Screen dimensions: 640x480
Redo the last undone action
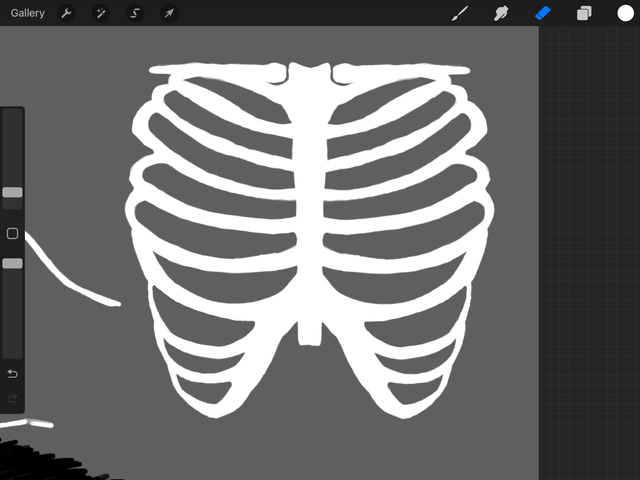click(x=12, y=398)
